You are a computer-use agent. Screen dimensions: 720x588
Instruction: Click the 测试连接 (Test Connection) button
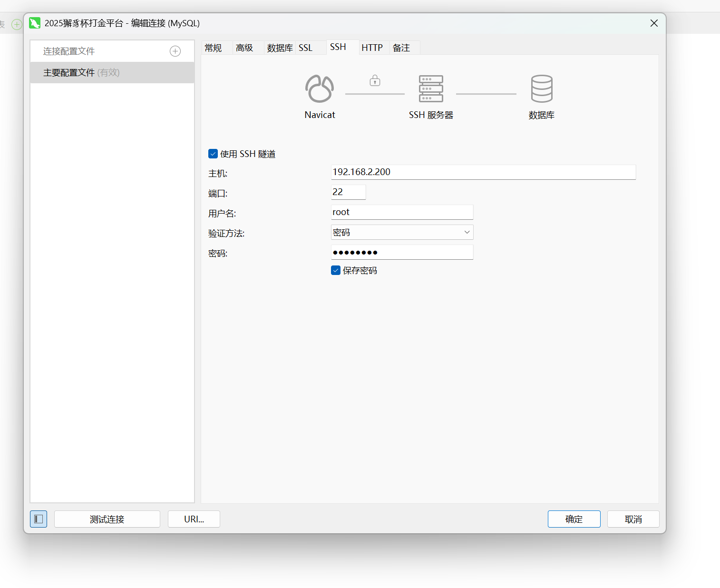(x=107, y=519)
